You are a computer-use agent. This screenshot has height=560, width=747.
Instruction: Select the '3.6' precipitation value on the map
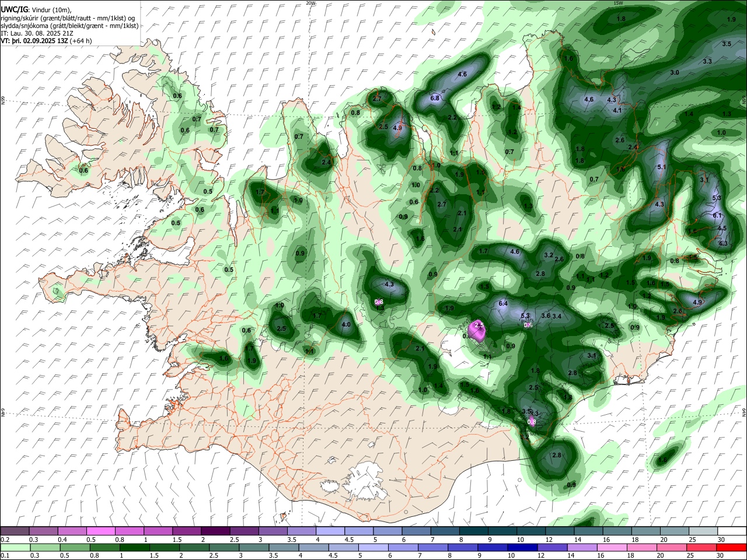point(546,316)
